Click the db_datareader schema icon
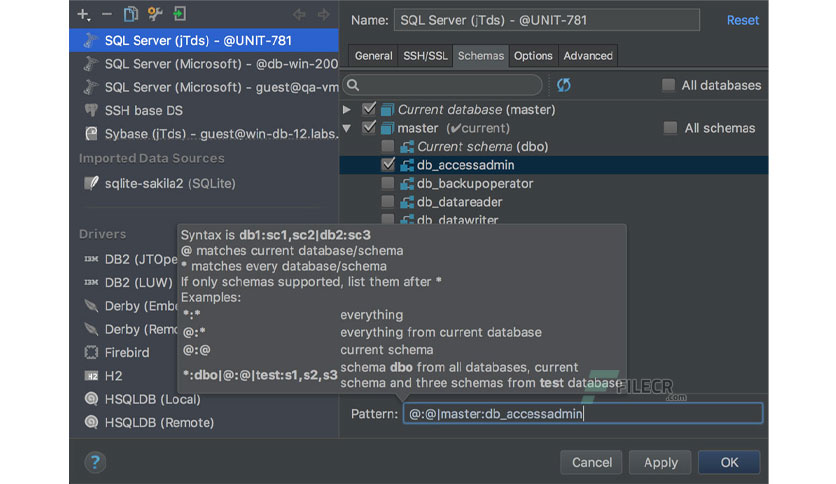836x484 pixels. tap(407, 203)
